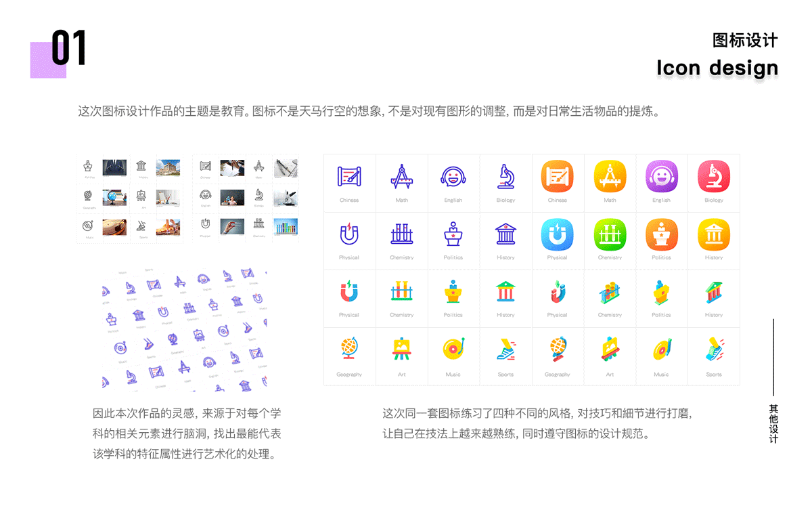Click the paragraph starting "因此本次作品的灵感"

187,433
